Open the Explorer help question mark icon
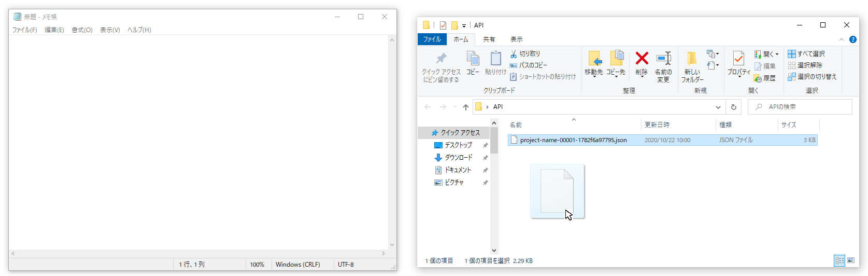The image size is (868, 276). (852, 39)
